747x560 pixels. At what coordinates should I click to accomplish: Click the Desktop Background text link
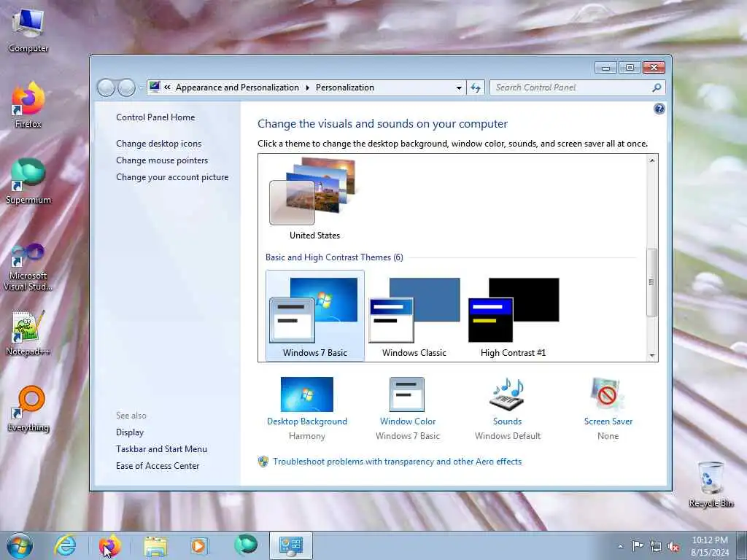307,421
